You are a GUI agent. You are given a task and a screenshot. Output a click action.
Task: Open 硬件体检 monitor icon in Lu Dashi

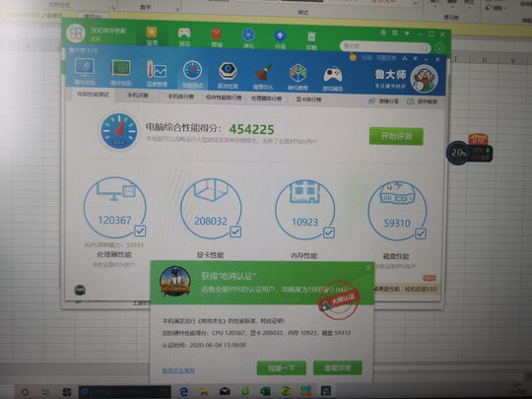pyautogui.click(x=84, y=68)
